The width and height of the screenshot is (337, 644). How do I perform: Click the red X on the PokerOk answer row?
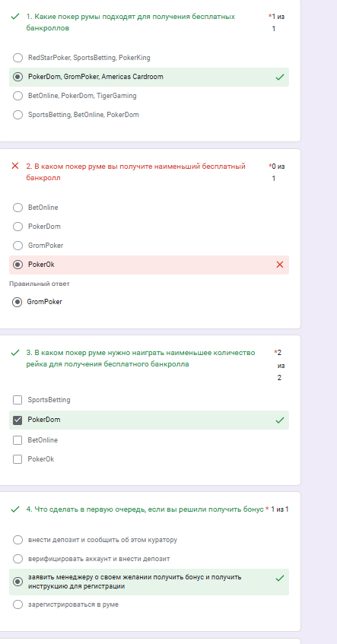[280, 265]
